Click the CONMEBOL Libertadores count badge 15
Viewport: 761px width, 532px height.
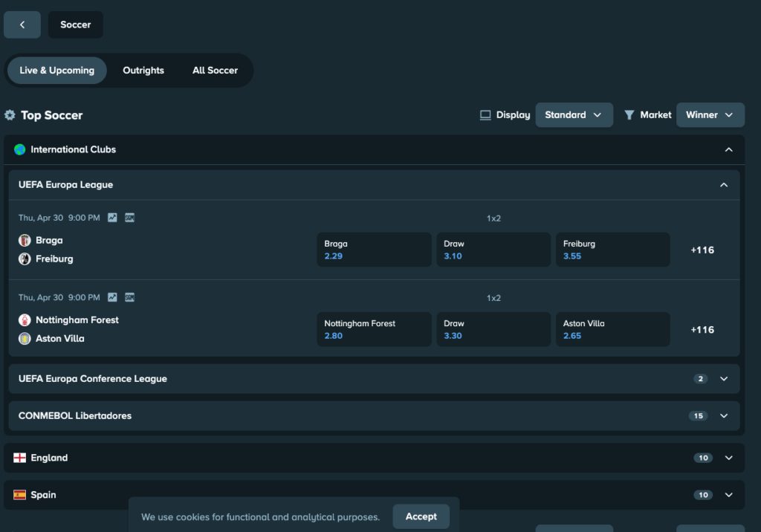(699, 415)
